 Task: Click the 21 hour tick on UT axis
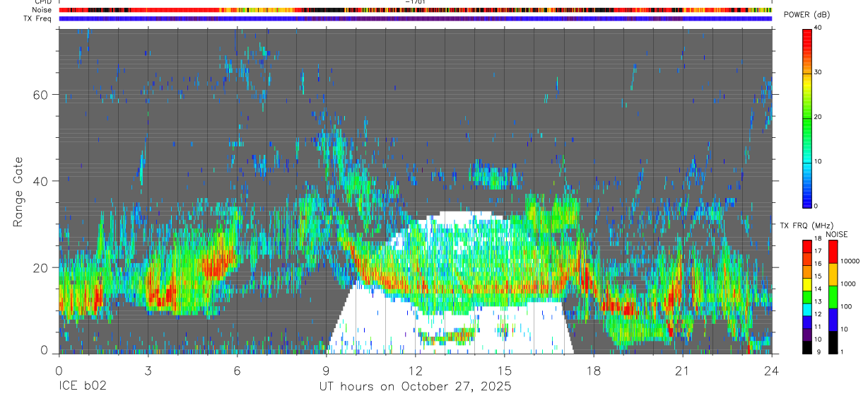click(682, 370)
